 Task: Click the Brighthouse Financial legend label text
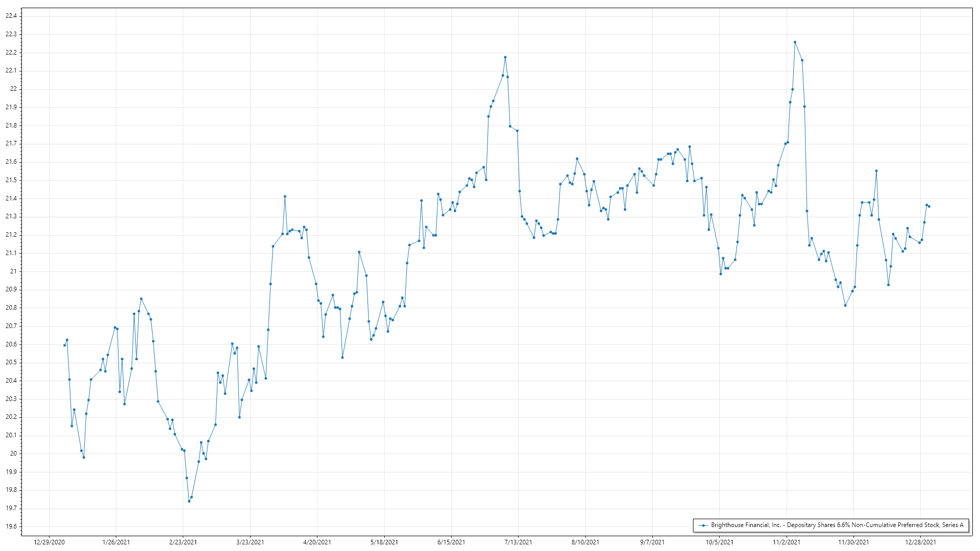(x=837, y=525)
